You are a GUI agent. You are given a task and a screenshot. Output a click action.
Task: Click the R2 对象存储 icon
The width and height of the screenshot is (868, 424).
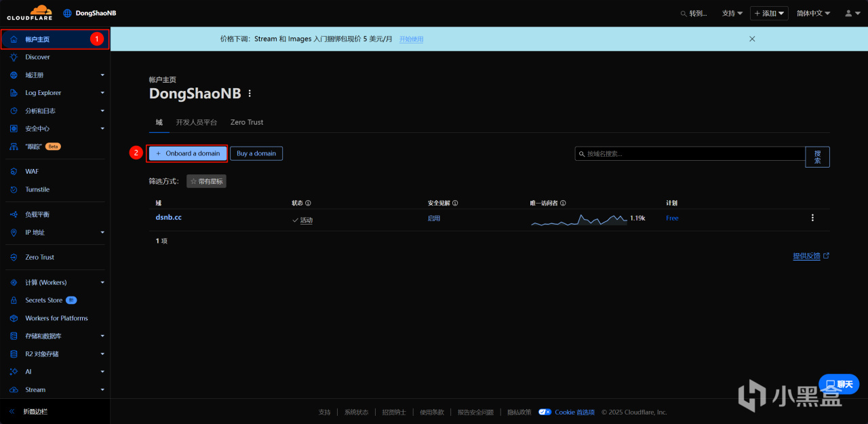coord(14,354)
